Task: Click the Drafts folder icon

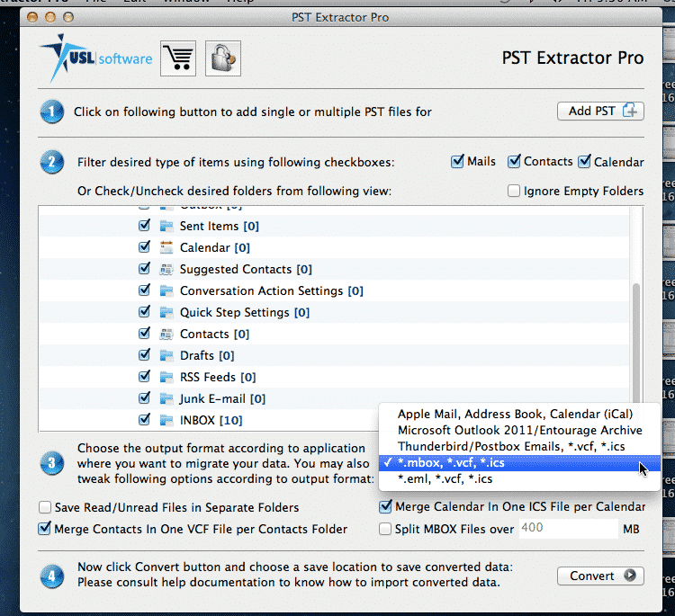Action: [x=166, y=356]
